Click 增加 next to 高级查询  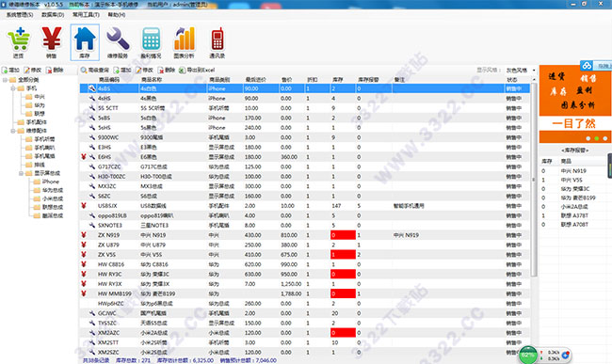tap(122, 71)
